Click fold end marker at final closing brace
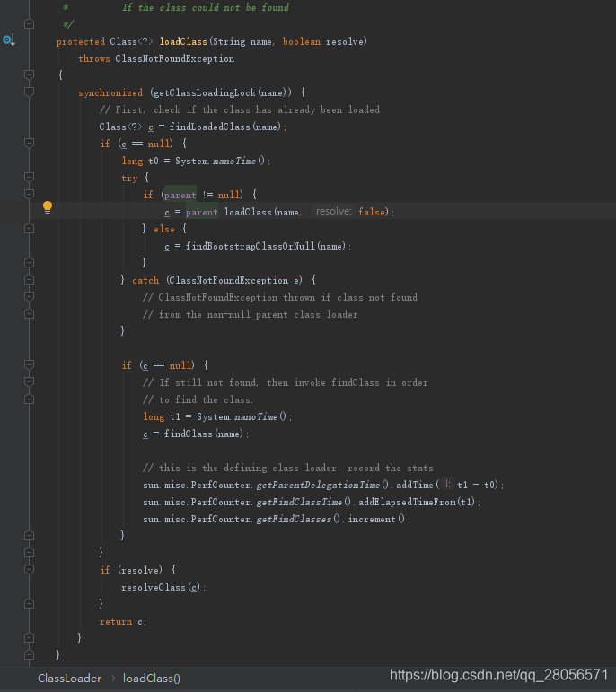The width and height of the screenshot is (616, 692). 29,654
